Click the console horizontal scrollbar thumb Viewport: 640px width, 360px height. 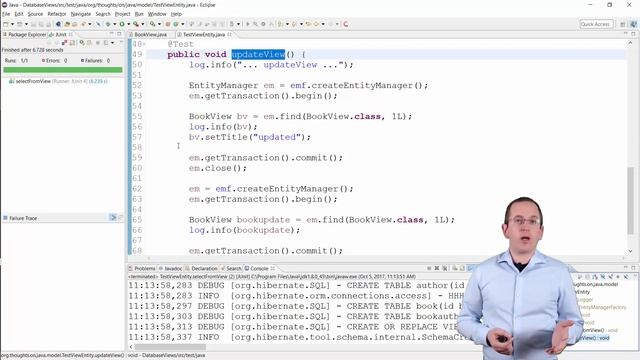(170, 347)
